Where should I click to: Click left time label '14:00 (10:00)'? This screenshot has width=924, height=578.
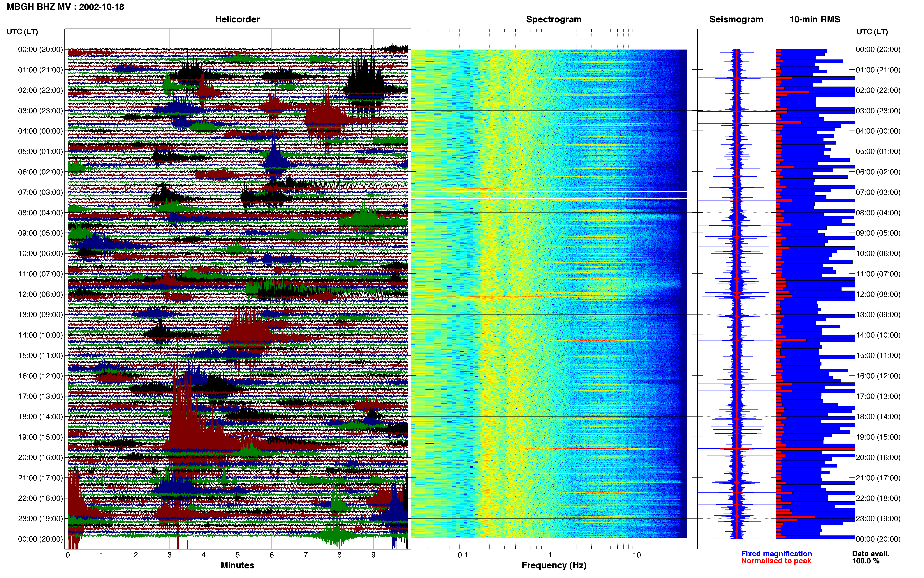click(41, 335)
